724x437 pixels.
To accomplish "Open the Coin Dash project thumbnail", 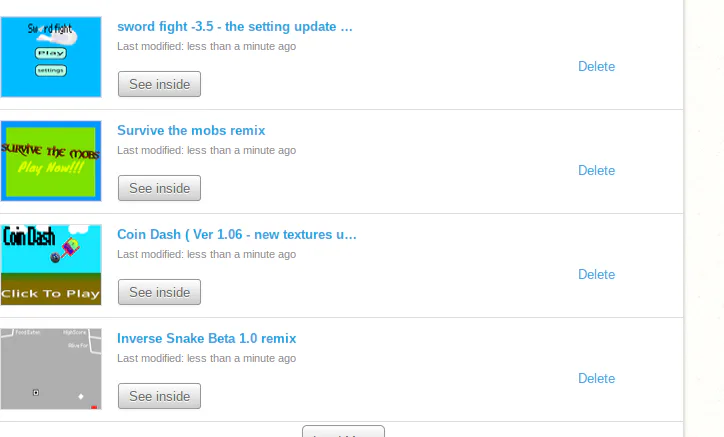I will coord(51,265).
